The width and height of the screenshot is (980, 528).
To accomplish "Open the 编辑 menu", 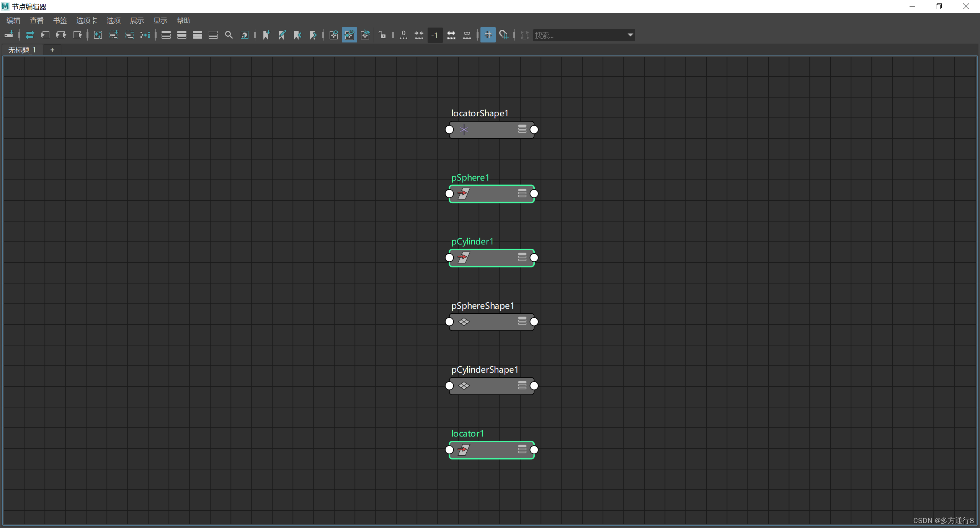I will click(13, 20).
